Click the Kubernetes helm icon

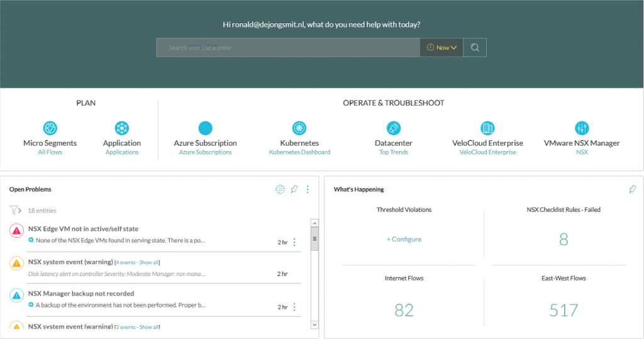click(x=299, y=128)
